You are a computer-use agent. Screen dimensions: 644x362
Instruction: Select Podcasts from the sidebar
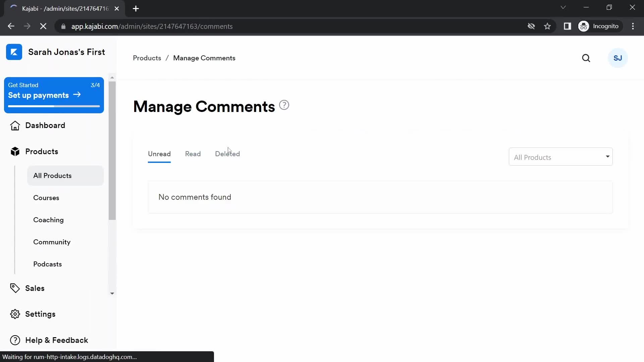click(47, 264)
